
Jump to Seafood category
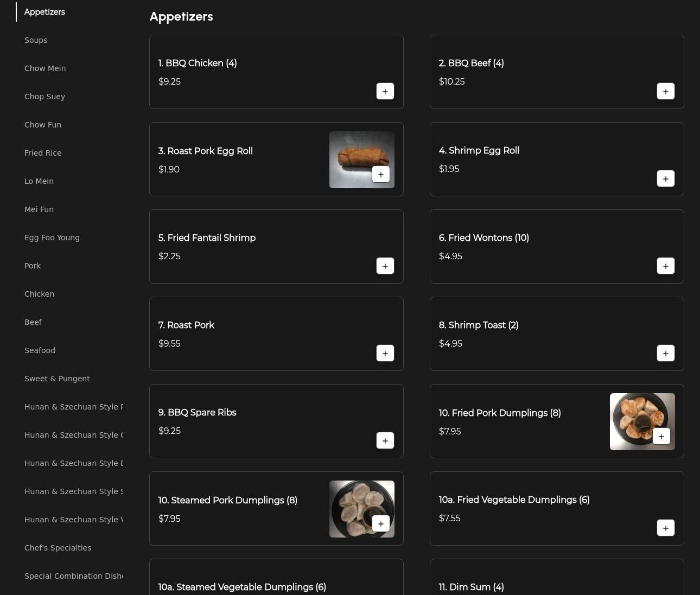click(40, 350)
